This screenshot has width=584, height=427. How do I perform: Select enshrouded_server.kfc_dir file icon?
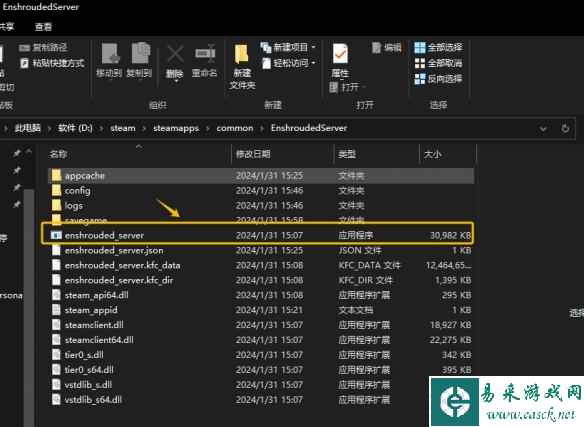pos(56,280)
